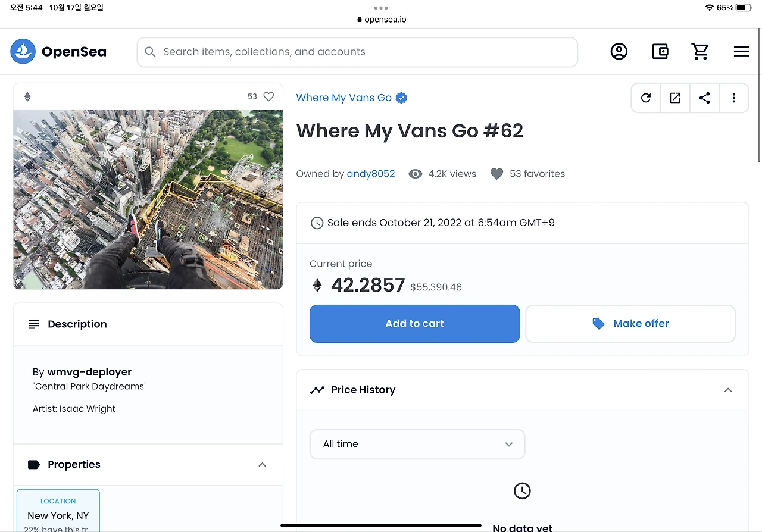Collapse the Price History section
Image resolution: width=762 pixels, height=532 pixels.
pyautogui.click(x=728, y=390)
